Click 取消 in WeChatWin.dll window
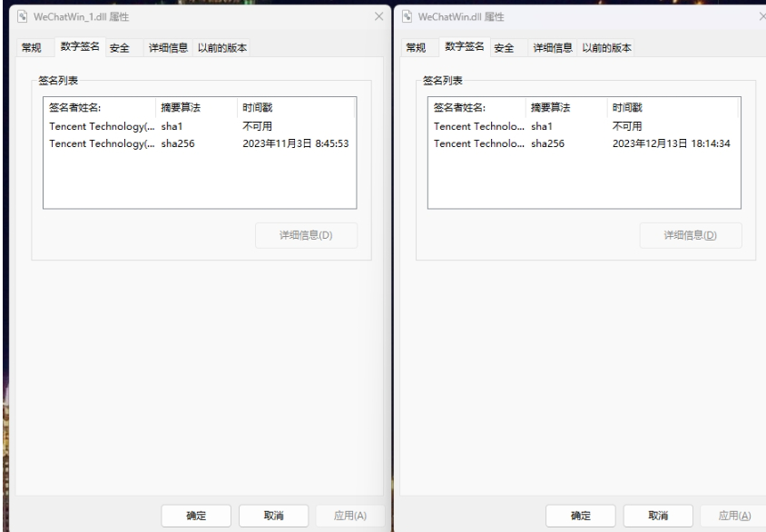766x532 pixels. click(658, 516)
